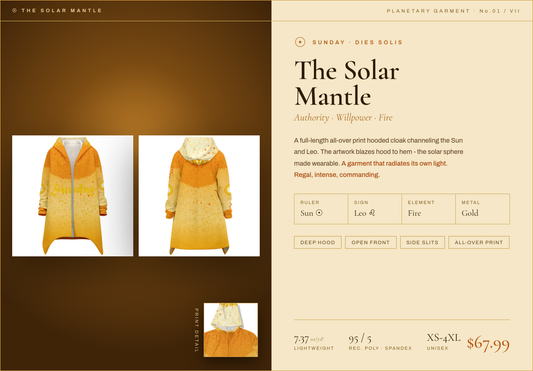The width and height of the screenshot is (533, 371).
Task: Click the sun symbol beside Sunday Dies Solis
Action: (x=300, y=42)
